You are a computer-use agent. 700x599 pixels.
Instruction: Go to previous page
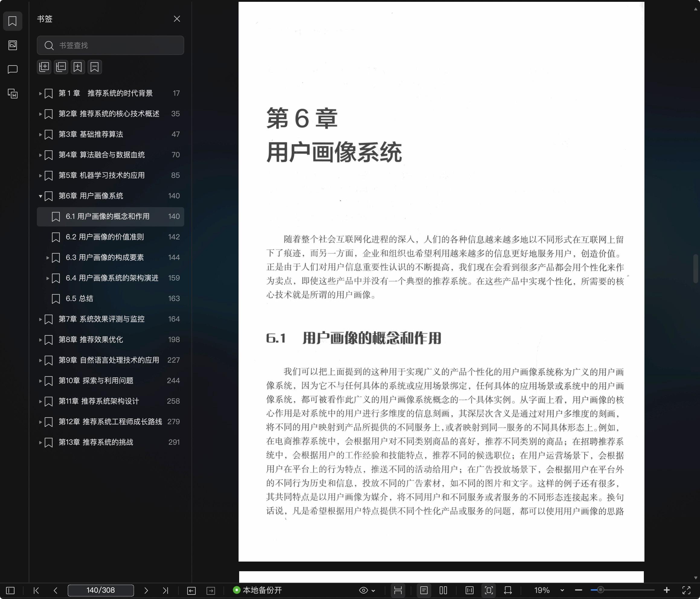pyautogui.click(x=55, y=590)
